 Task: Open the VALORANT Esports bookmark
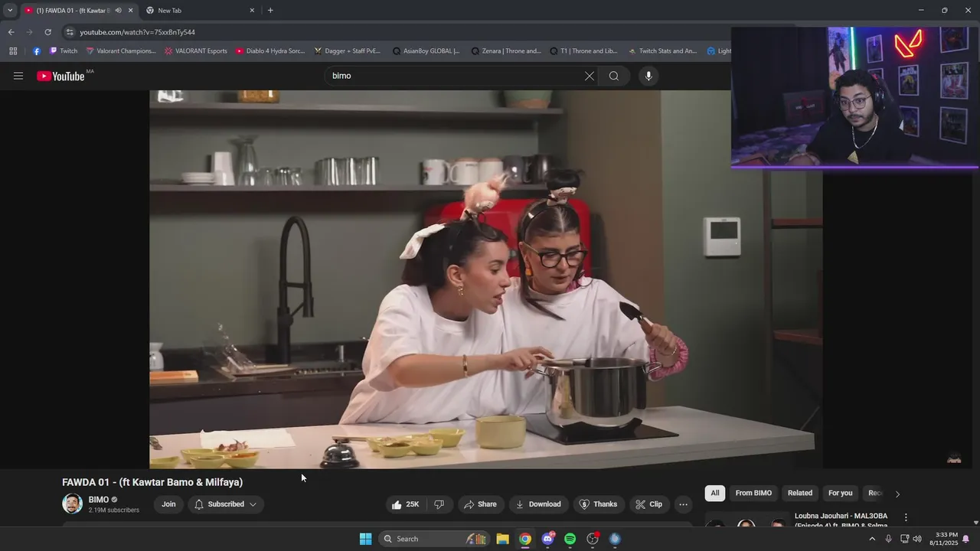(x=195, y=51)
